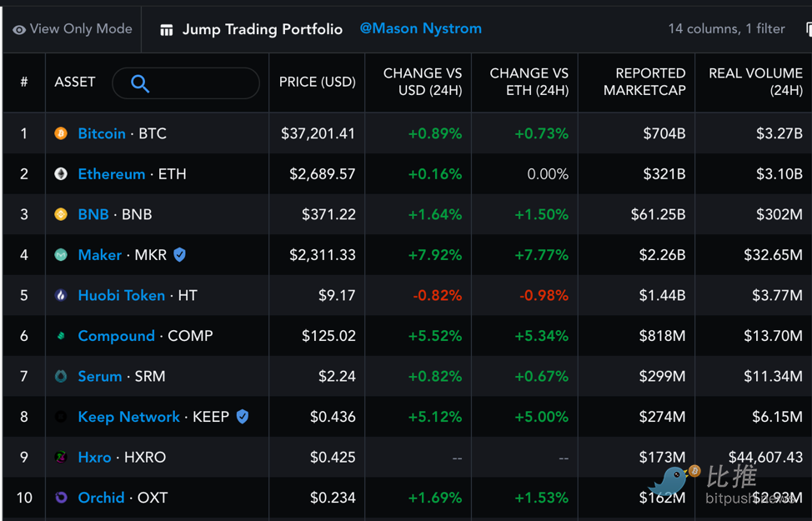Click the Keep Network verified badge

click(243, 417)
